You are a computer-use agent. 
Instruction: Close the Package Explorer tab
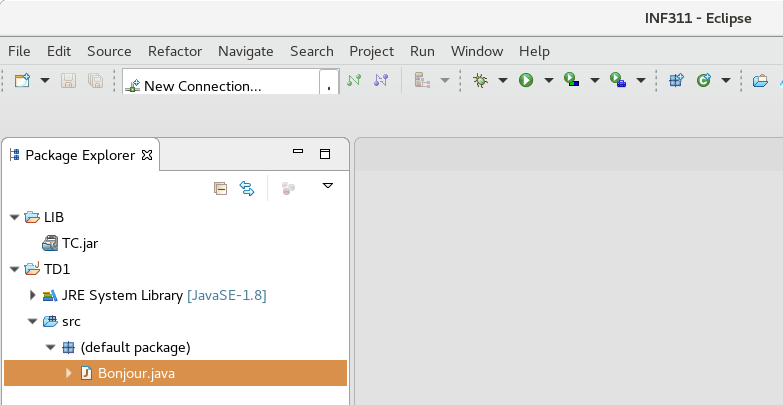[x=146, y=155]
